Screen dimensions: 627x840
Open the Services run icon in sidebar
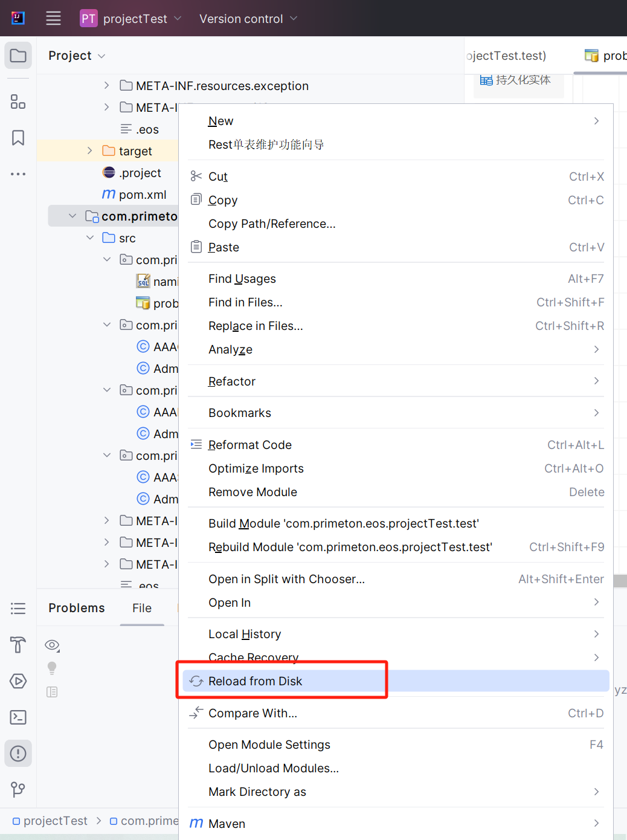point(18,681)
